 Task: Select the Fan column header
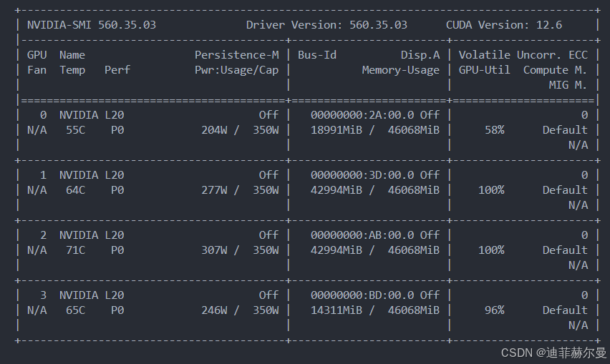[37, 70]
